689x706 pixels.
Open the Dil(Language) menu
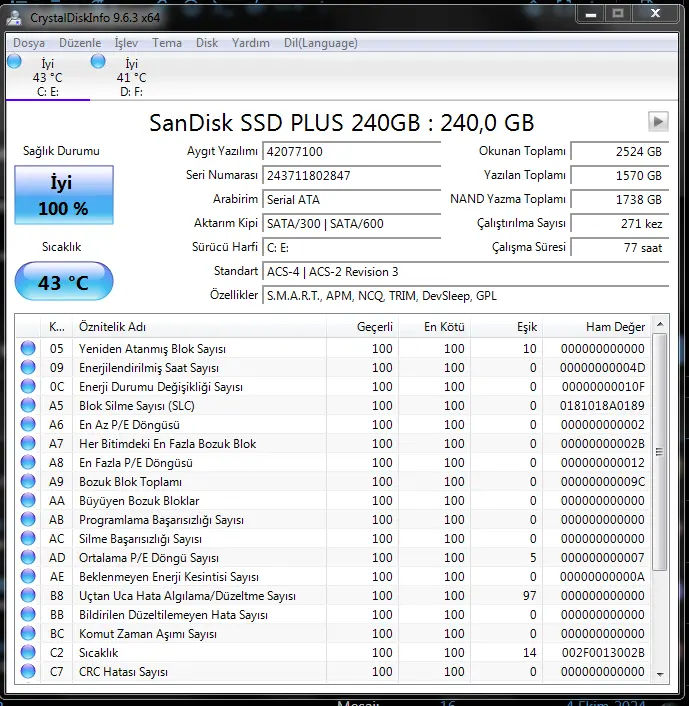[x=321, y=43]
